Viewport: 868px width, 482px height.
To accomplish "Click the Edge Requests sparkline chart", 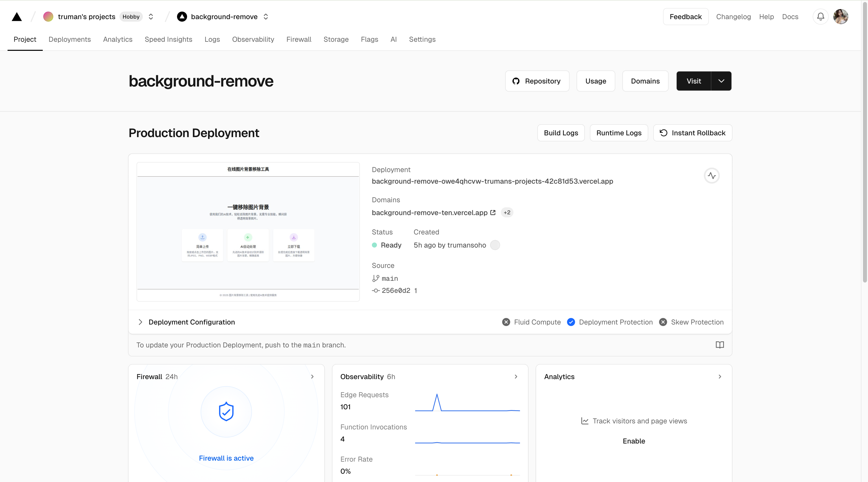I will click(467, 403).
